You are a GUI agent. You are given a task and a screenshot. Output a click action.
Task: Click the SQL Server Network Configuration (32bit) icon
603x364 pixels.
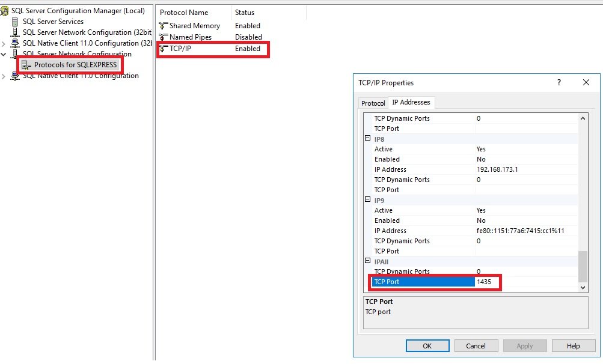click(x=16, y=32)
